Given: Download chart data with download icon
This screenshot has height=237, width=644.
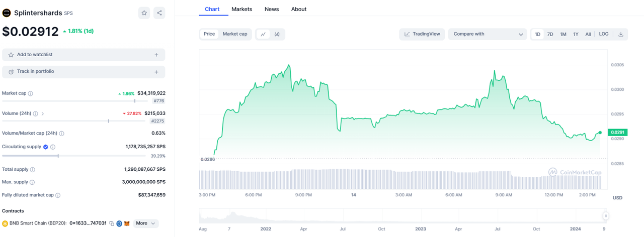Looking at the screenshot, I should tap(620, 34).
